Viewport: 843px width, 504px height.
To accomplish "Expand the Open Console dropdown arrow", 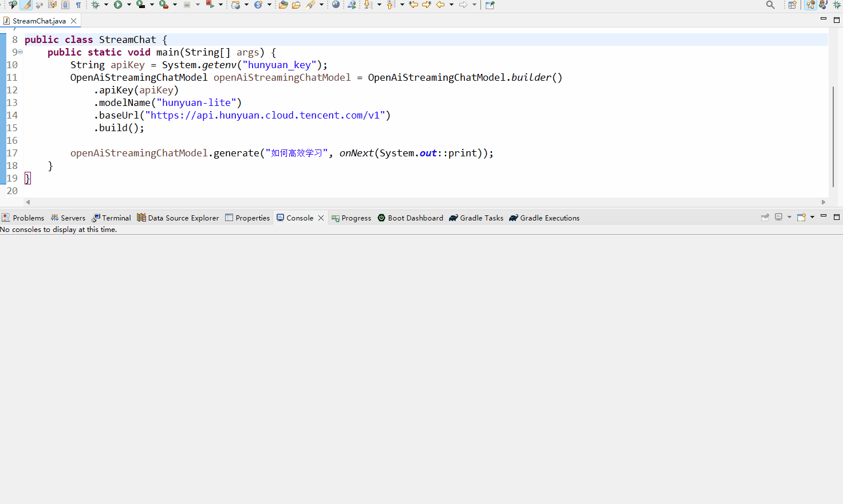I will pos(812,217).
